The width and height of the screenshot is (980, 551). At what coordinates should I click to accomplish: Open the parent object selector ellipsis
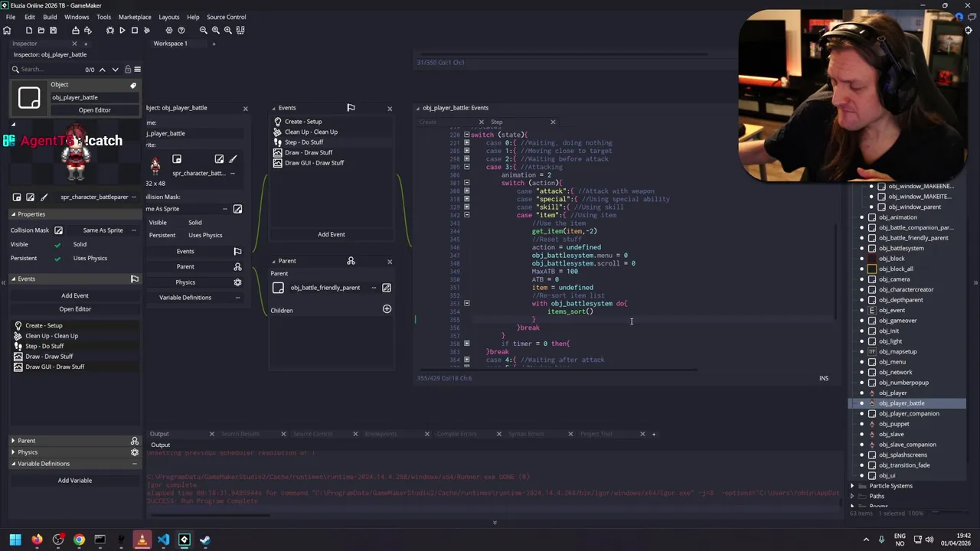374,288
